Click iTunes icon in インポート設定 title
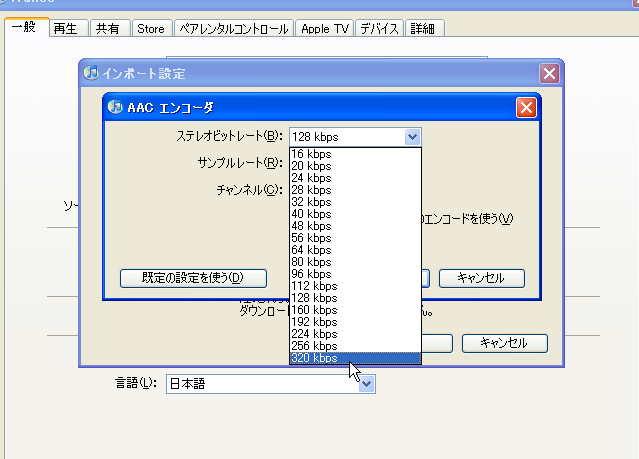The width and height of the screenshot is (639, 459). point(91,73)
